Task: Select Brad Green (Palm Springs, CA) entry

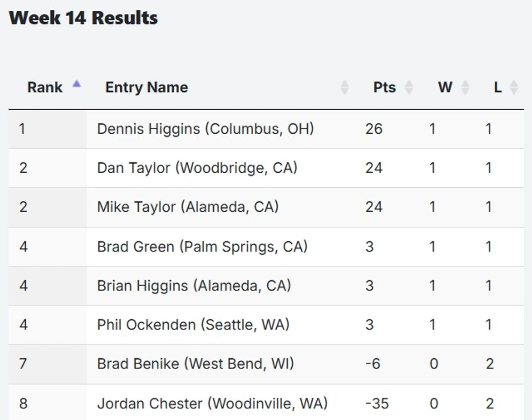Action: tap(202, 247)
